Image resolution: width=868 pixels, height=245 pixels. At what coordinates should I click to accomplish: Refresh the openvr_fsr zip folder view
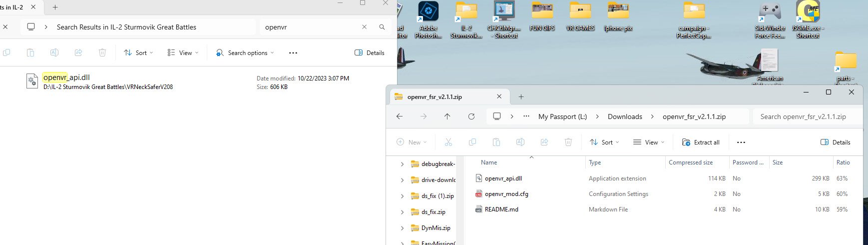point(471,116)
